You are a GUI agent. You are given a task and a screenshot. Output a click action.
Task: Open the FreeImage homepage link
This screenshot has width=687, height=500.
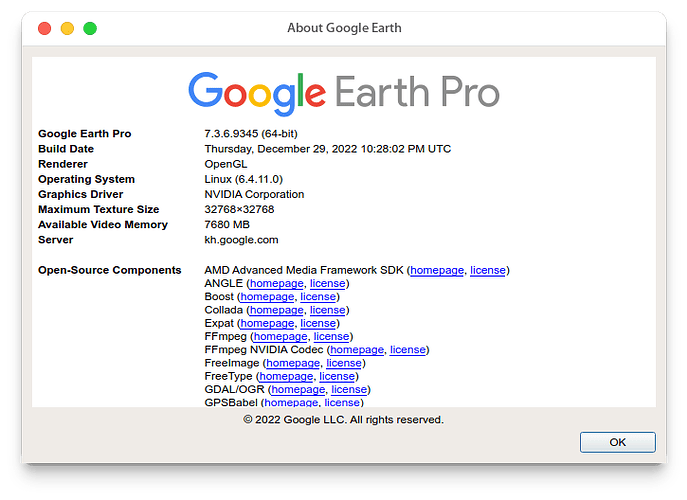[x=293, y=363]
